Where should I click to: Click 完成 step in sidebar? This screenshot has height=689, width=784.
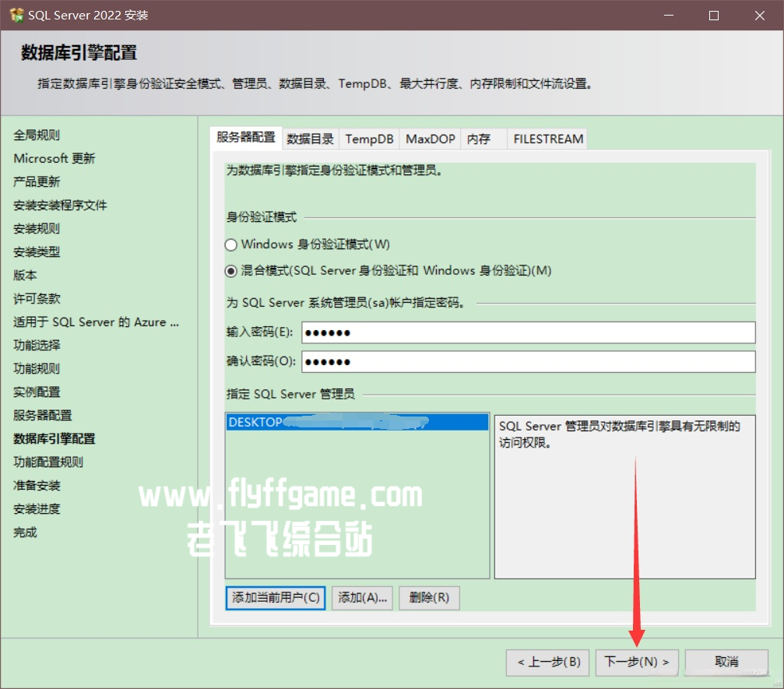(x=25, y=533)
